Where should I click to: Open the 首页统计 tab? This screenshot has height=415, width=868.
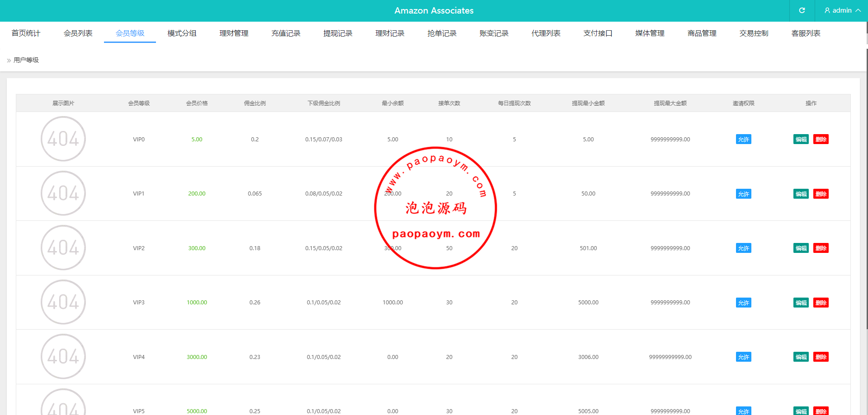pos(26,33)
